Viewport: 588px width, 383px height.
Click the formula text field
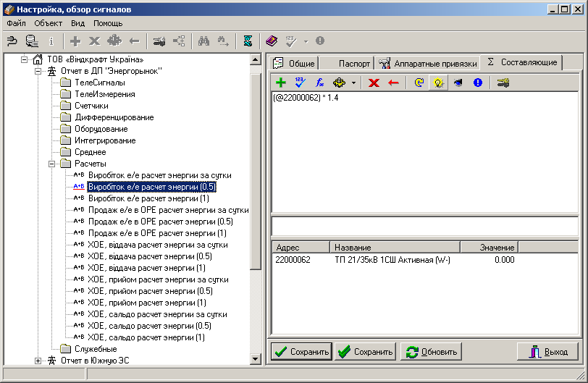click(x=424, y=153)
